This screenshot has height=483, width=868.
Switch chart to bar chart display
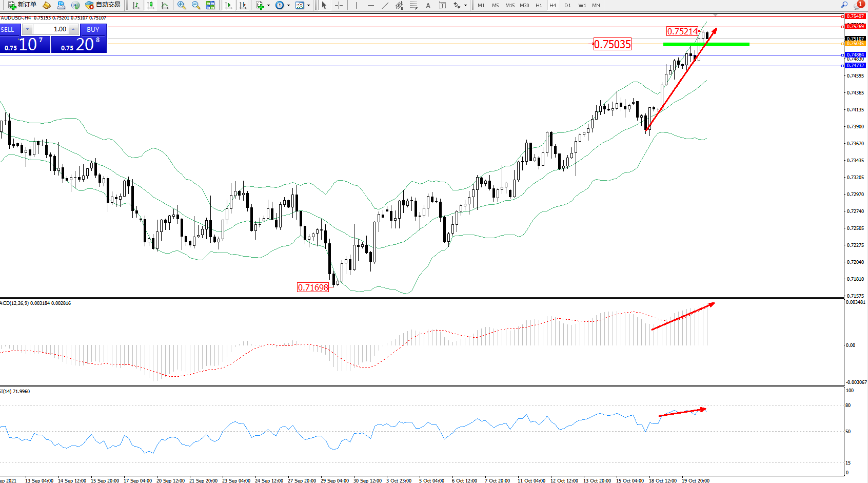(136, 5)
